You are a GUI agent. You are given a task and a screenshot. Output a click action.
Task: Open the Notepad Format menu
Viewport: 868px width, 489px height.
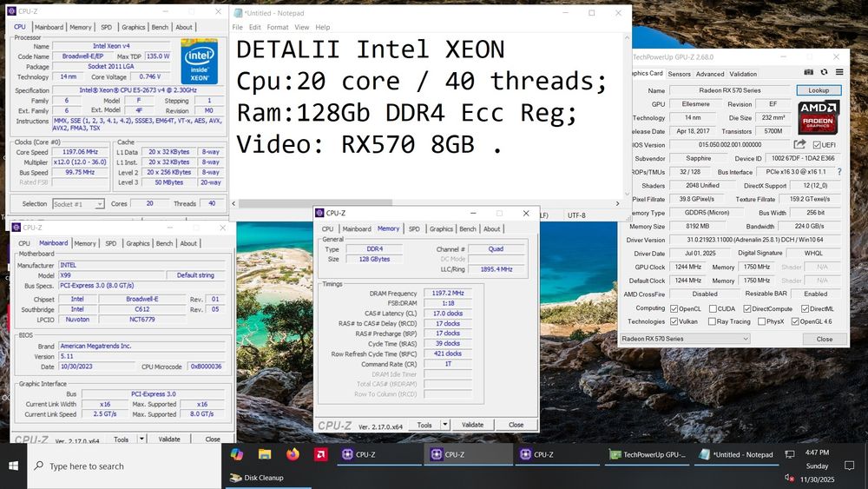point(278,27)
